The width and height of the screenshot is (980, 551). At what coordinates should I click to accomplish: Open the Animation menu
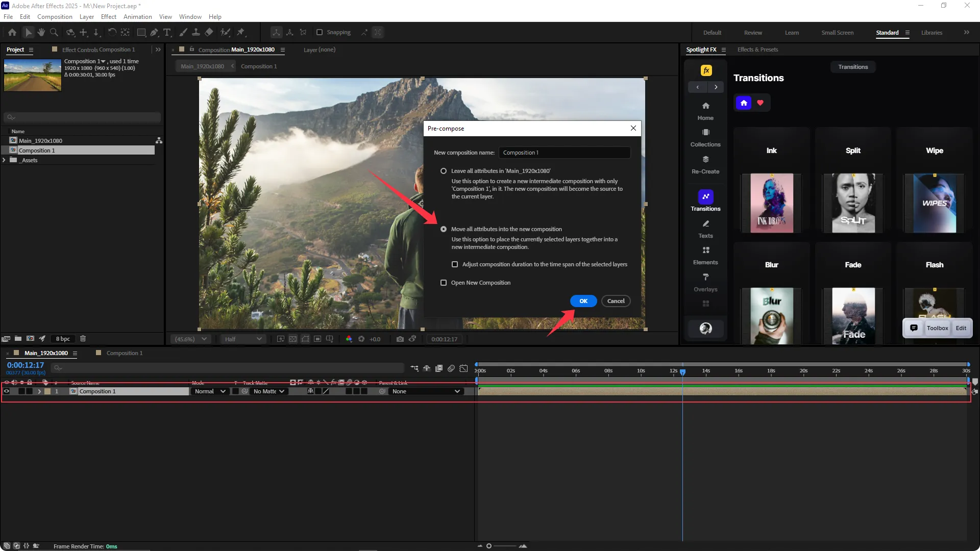click(137, 16)
